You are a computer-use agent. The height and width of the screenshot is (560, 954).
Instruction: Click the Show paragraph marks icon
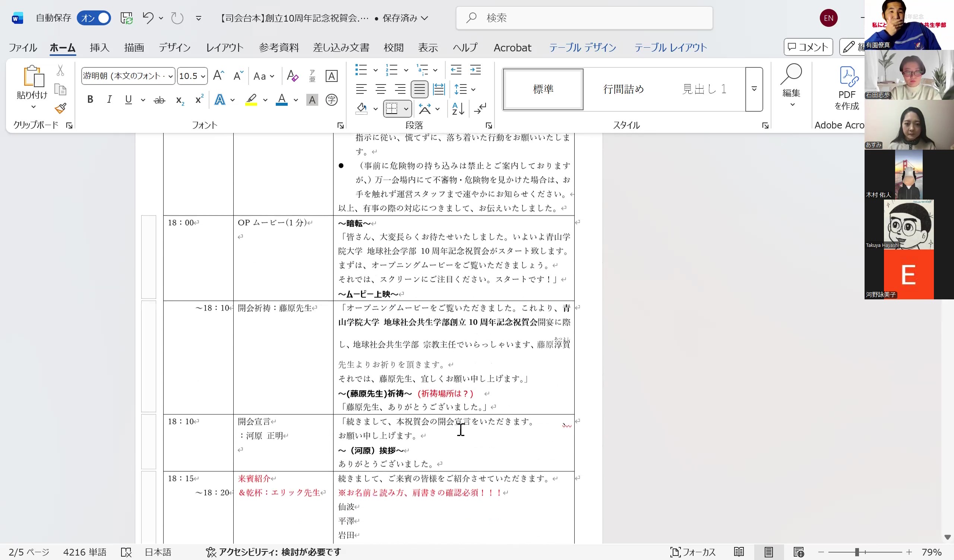coord(480,109)
